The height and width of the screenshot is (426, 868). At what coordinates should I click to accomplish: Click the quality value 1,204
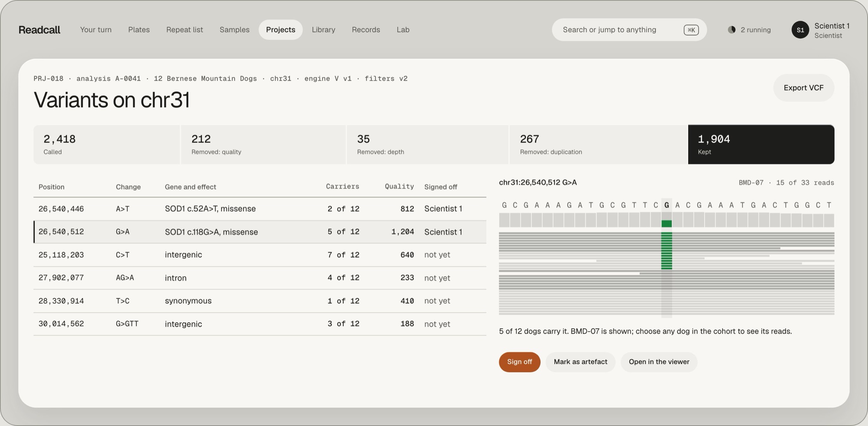point(402,232)
